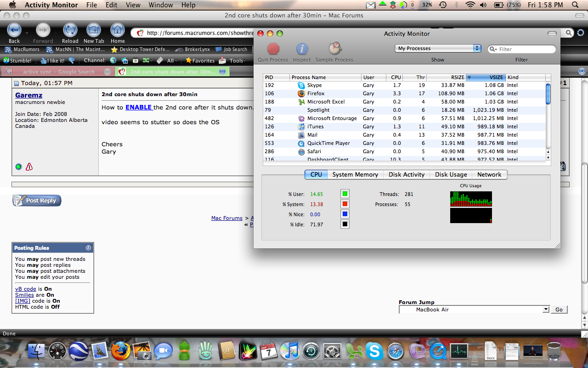Click Firefox's Reload button

tap(70, 30)
